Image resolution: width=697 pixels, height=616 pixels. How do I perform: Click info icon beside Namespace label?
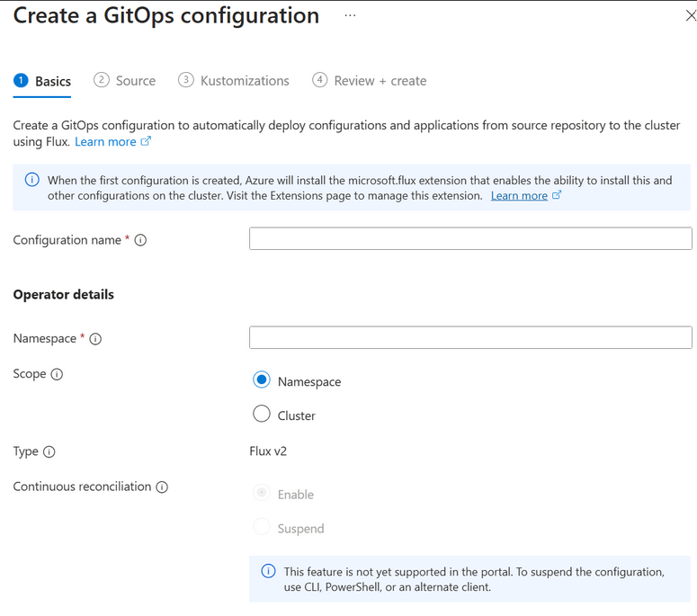point(95,339)
